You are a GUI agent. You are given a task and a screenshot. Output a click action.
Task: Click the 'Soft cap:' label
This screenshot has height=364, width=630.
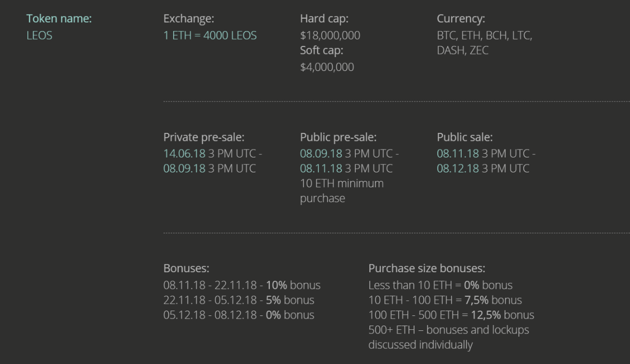coord(321,51)
